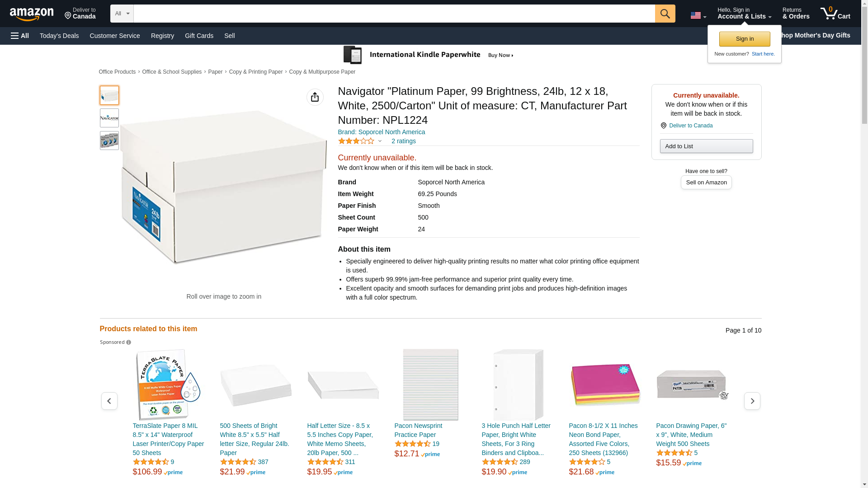
Task: Expand the star rating breakdown arrow
Action: (x=380, y=141)
